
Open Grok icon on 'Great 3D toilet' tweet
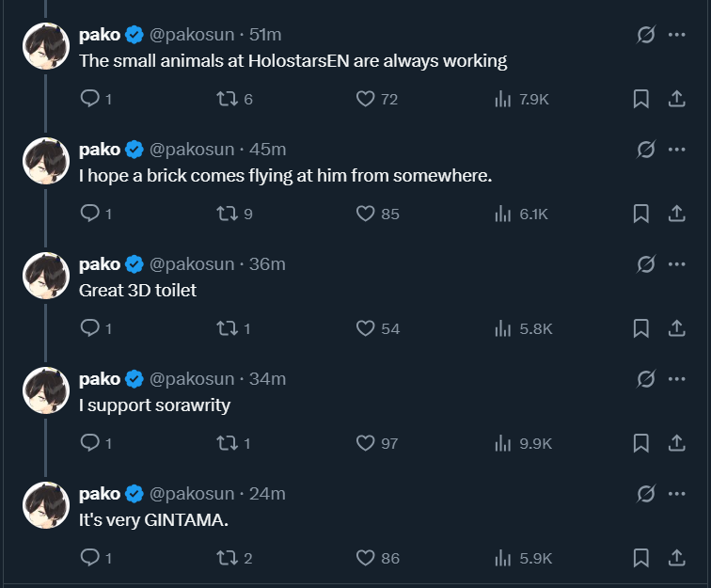(x=645, y=263)
